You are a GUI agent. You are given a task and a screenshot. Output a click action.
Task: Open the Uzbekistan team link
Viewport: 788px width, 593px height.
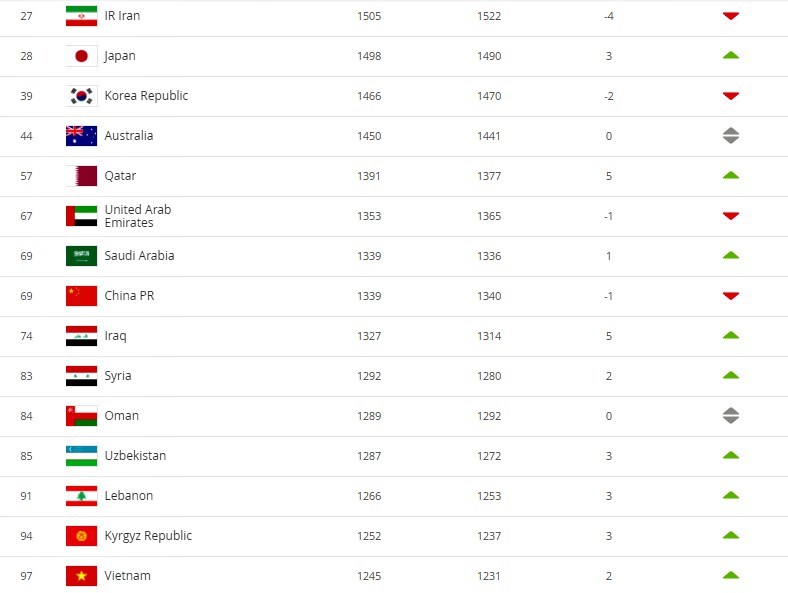coord(135,456)
